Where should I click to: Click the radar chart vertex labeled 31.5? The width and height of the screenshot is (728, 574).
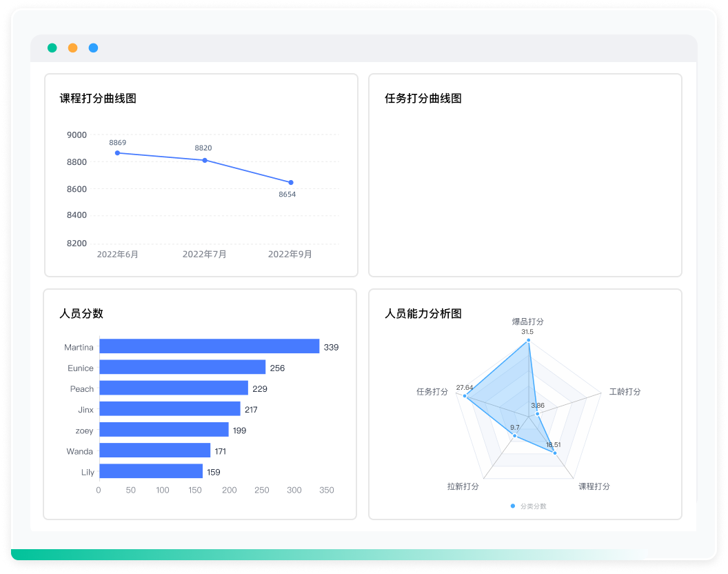click(x=529, y=339)
